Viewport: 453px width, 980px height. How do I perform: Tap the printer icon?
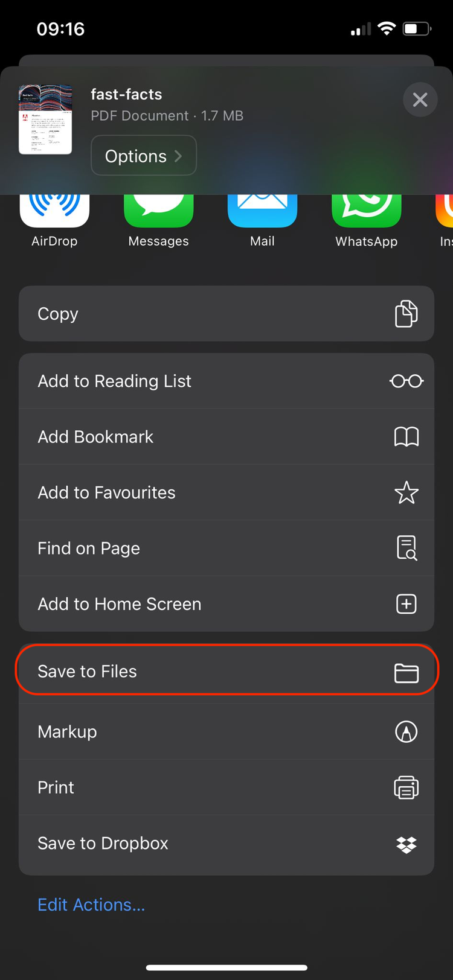pos(406,787)
